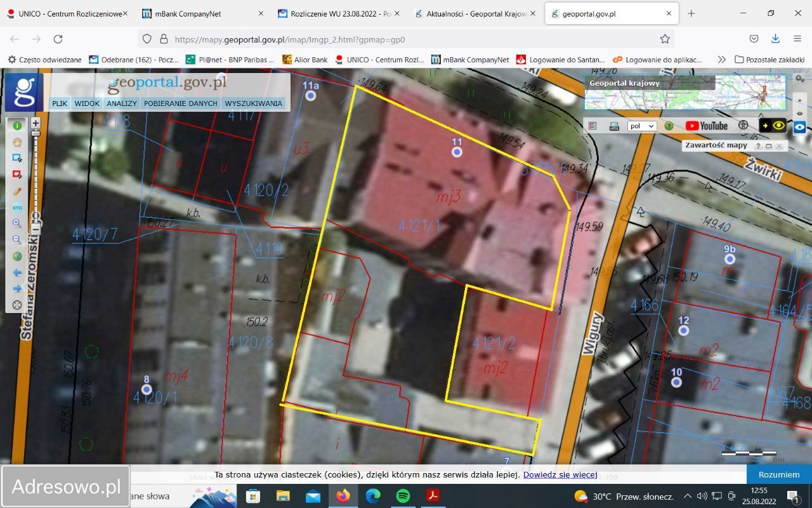Image resolution: width=812 pixels, height=508 pixels.
Task: Open the XYH coordinates tool
Action: [17, 208]
